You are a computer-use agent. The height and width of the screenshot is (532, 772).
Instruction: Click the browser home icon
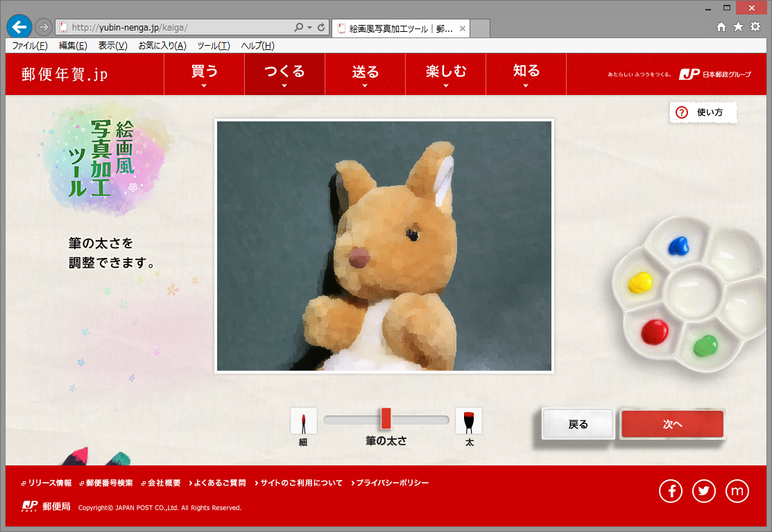(721, 28)
